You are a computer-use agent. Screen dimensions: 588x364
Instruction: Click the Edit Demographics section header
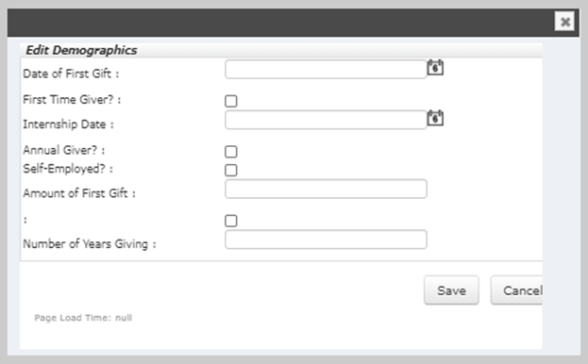tap(81, 50)
